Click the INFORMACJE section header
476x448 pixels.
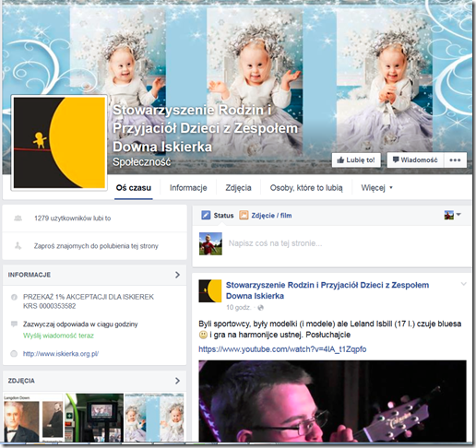[x=95, y=275]
